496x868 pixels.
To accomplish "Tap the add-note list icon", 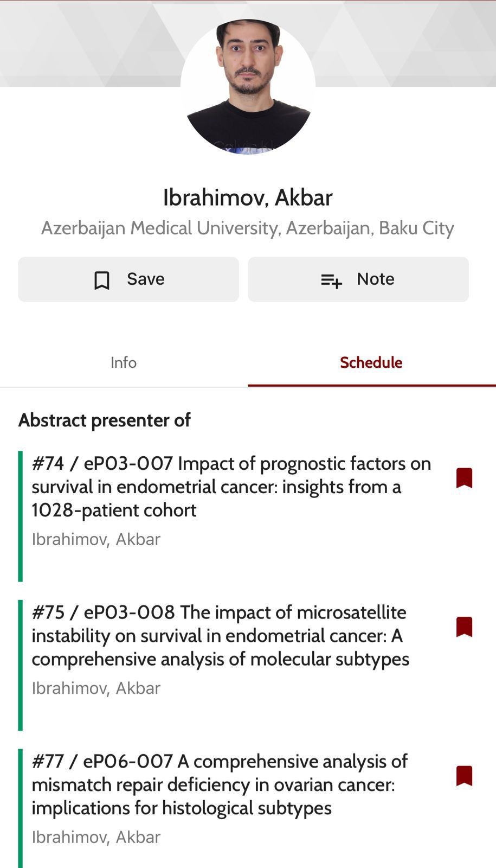I will tap(331, 280).
